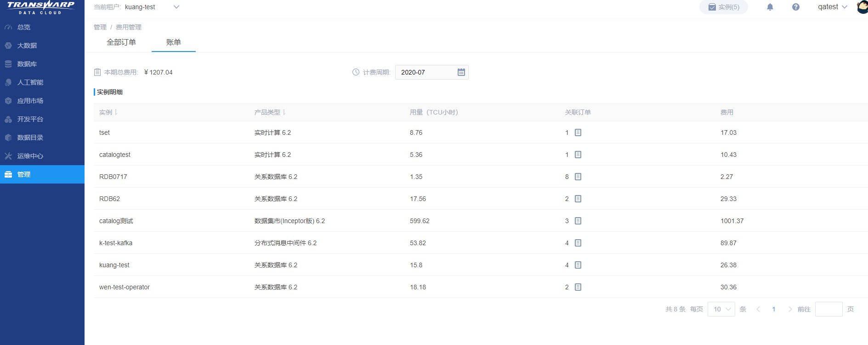Click the RDB62 instance name
The height and width of the screenshot is (345, 868).
coord(109,199)
